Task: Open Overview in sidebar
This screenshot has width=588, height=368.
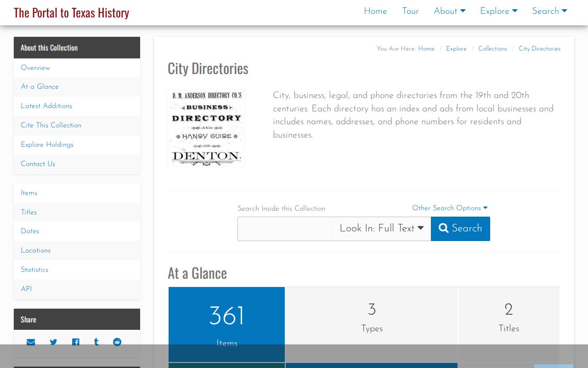Action: click(77, 68)
